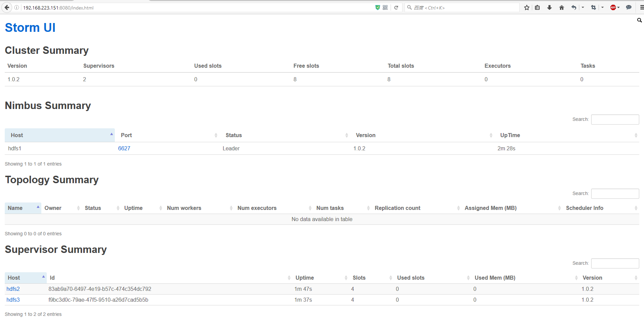This screenshot has height=323, width=644.
Task: Sort Topology table by Uptime
Action: click(143, 208)
